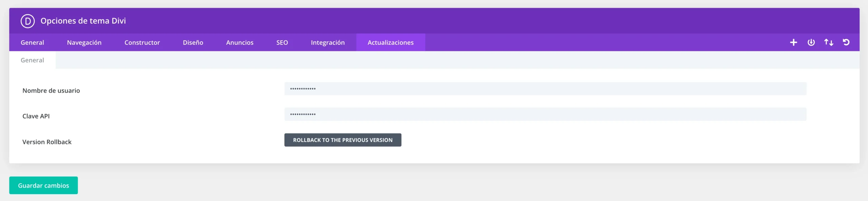Switch to the Constructor tab
This screenshot has width=868, height=201.
point(142,42)
